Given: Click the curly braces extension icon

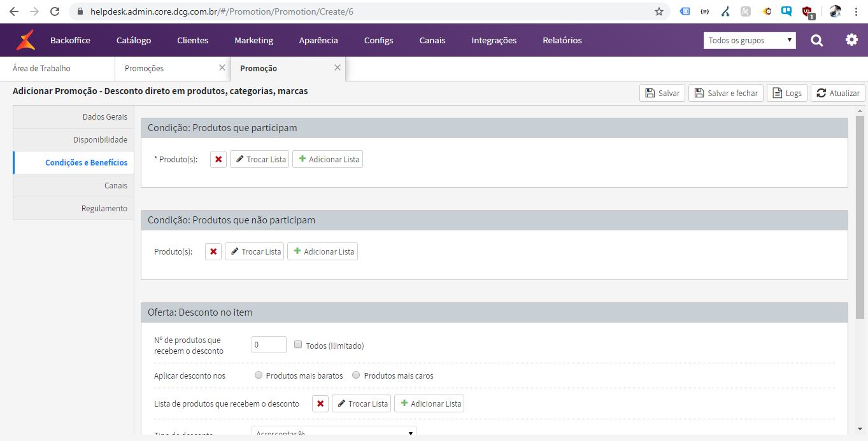Looking at the screenshot, I should click(705, 11).
